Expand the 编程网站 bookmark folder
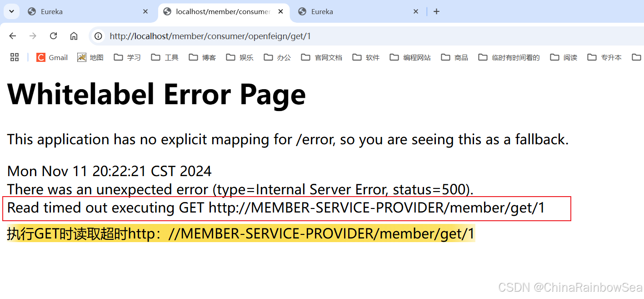The height and width of the screenshot is (299, 644). click(x=410, y=57)
